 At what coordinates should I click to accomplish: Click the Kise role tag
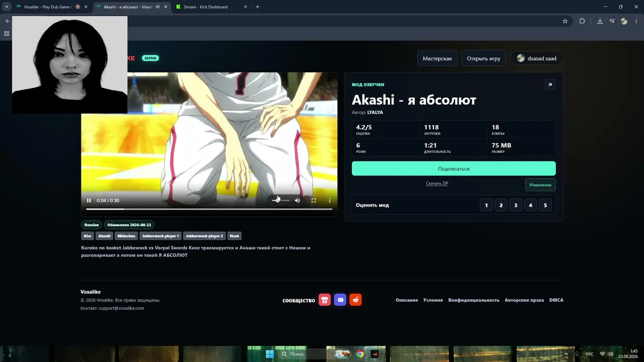tap(88, 236)
